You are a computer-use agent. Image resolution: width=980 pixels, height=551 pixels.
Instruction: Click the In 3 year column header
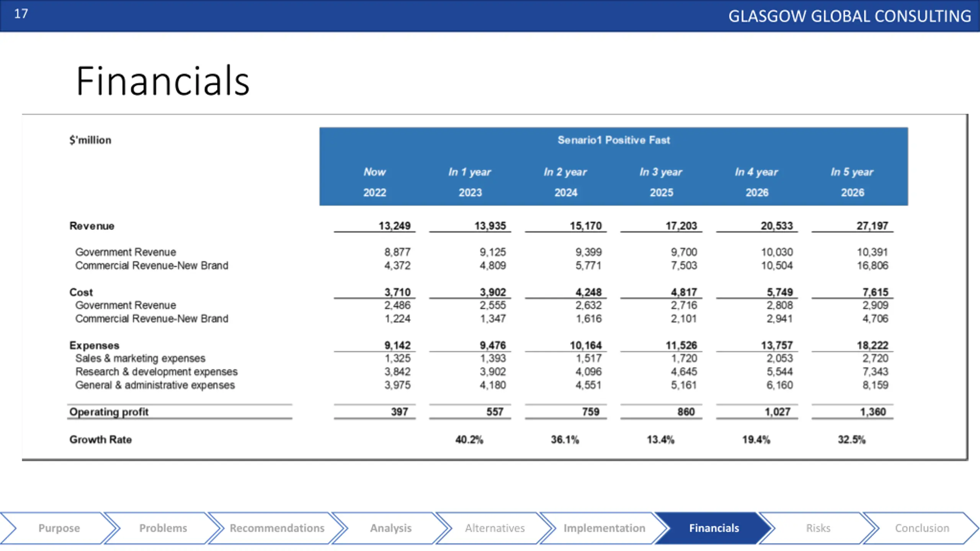click(661, 172)
